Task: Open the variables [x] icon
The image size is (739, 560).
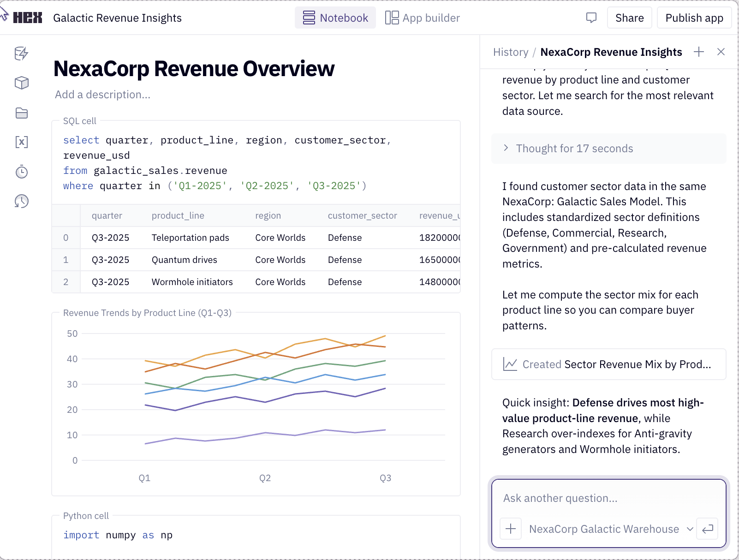Action: (x=22, y=142)
